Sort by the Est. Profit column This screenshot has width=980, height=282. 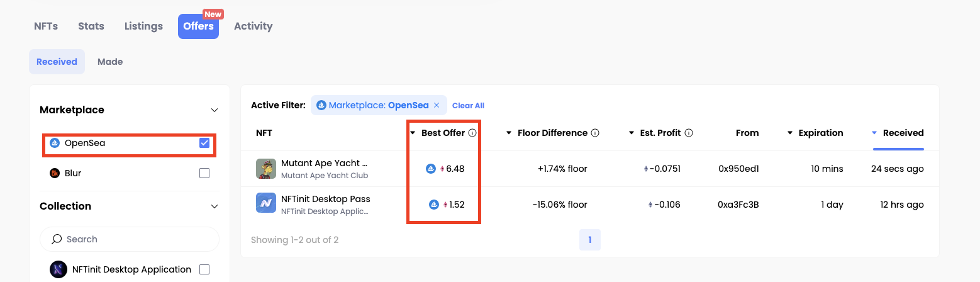point(660,133)
